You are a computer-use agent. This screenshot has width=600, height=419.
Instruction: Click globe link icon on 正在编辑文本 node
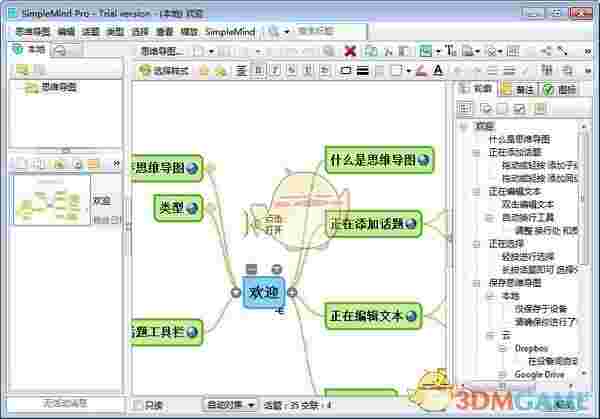[411, 316]
